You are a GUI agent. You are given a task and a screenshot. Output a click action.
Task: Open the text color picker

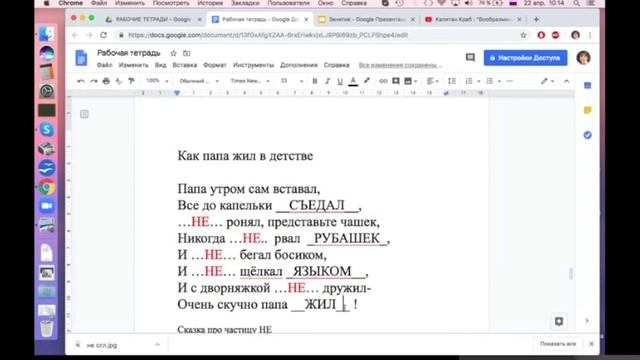point(353,81)
